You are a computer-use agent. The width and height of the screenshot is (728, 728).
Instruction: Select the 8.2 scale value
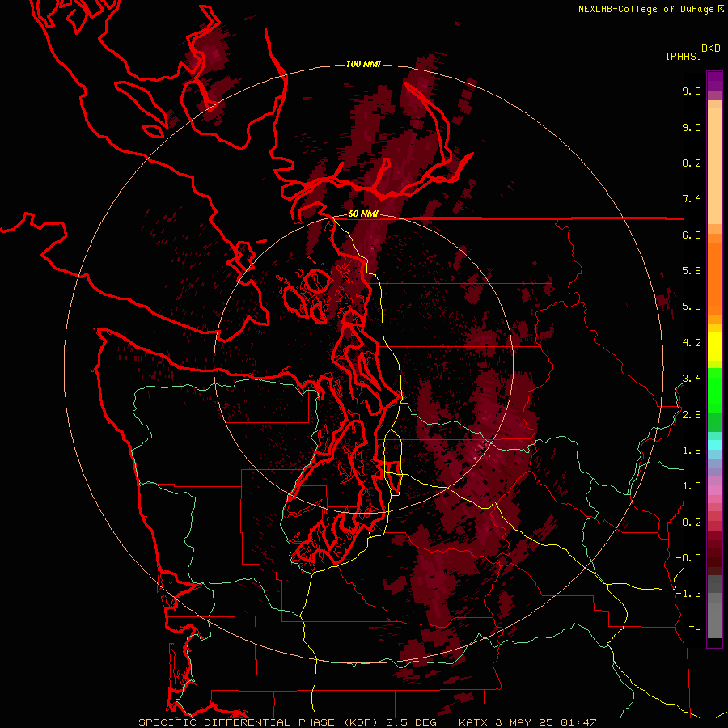(692, 163)
